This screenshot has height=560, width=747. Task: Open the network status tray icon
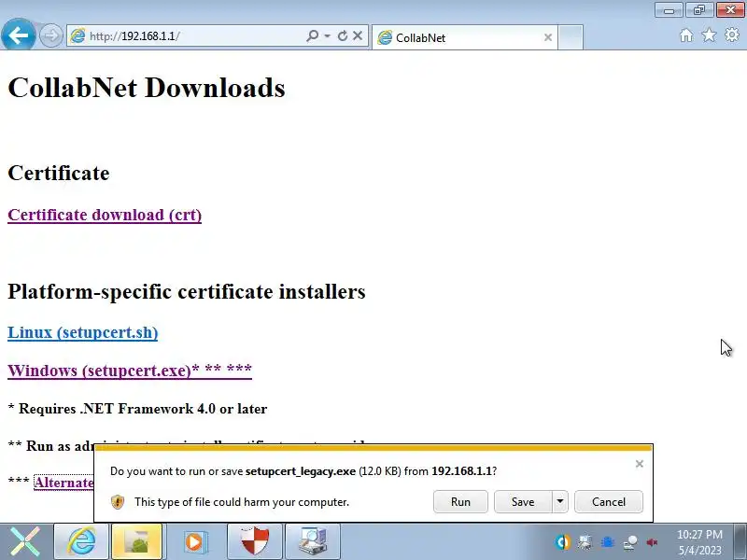pos(630,542)
